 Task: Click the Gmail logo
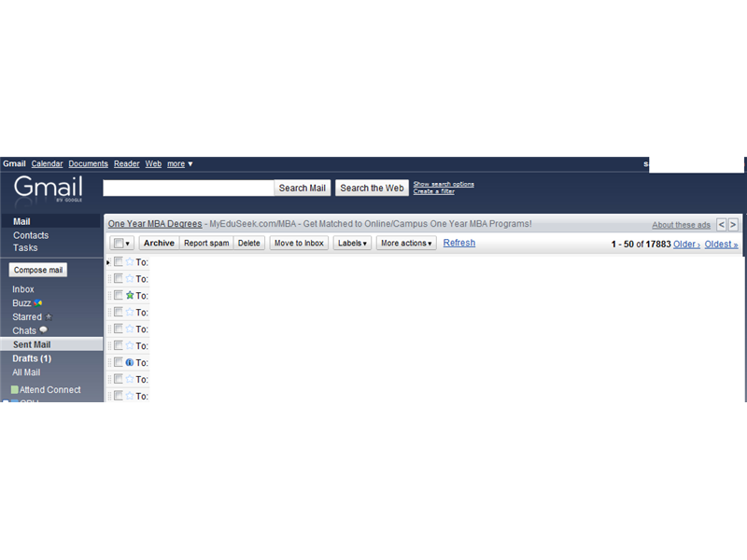tap(49, 189)
